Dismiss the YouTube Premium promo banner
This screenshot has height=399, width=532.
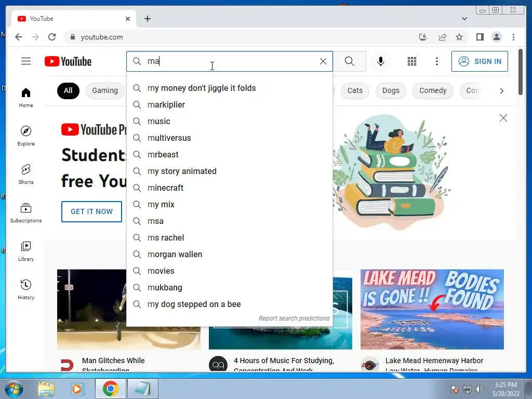click(503, 118)
